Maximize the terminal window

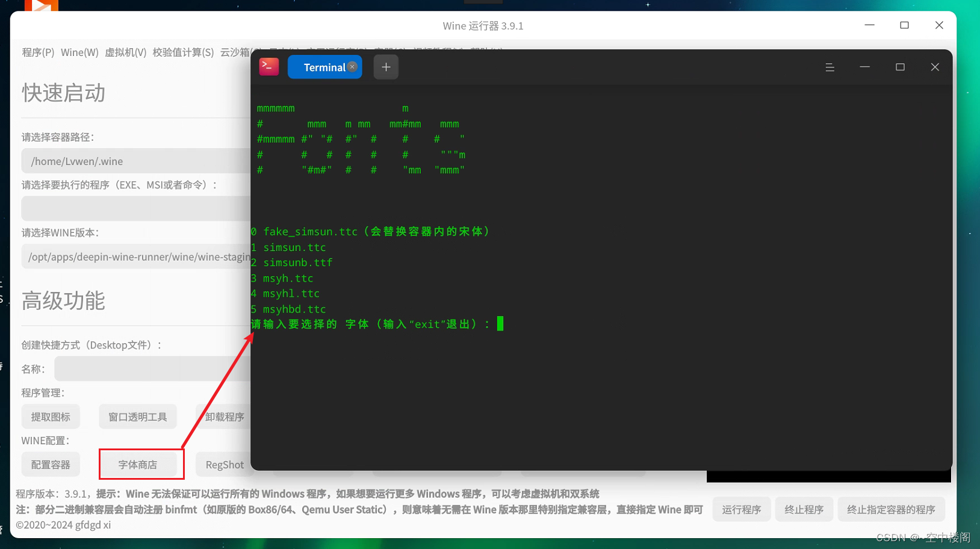[900, 67]
